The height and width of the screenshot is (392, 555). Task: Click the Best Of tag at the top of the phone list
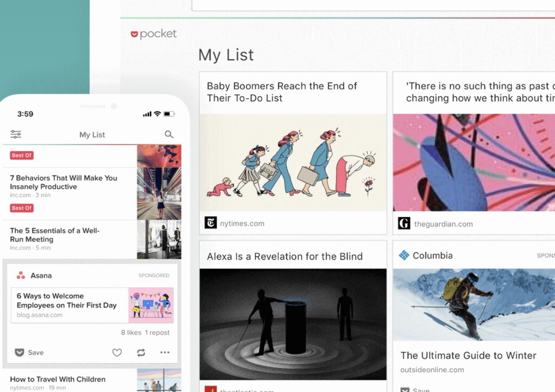21,155
